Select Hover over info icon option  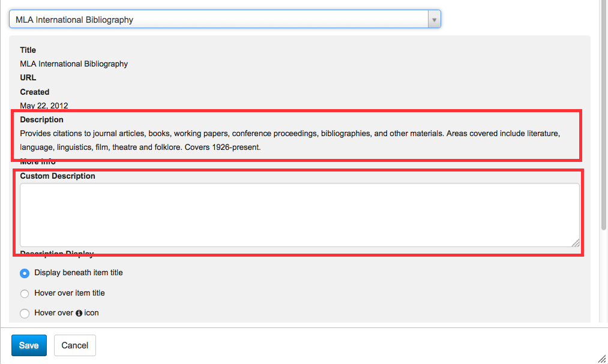tap(25, 313)
